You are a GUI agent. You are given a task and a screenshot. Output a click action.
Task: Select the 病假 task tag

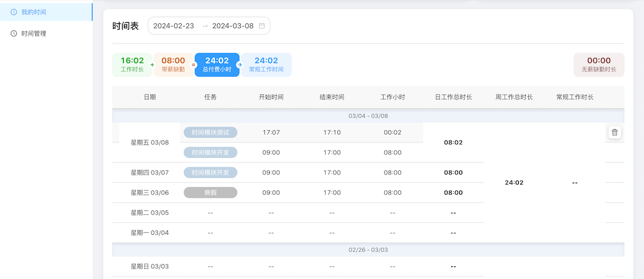pyautogui.click(x=210, y=193)
